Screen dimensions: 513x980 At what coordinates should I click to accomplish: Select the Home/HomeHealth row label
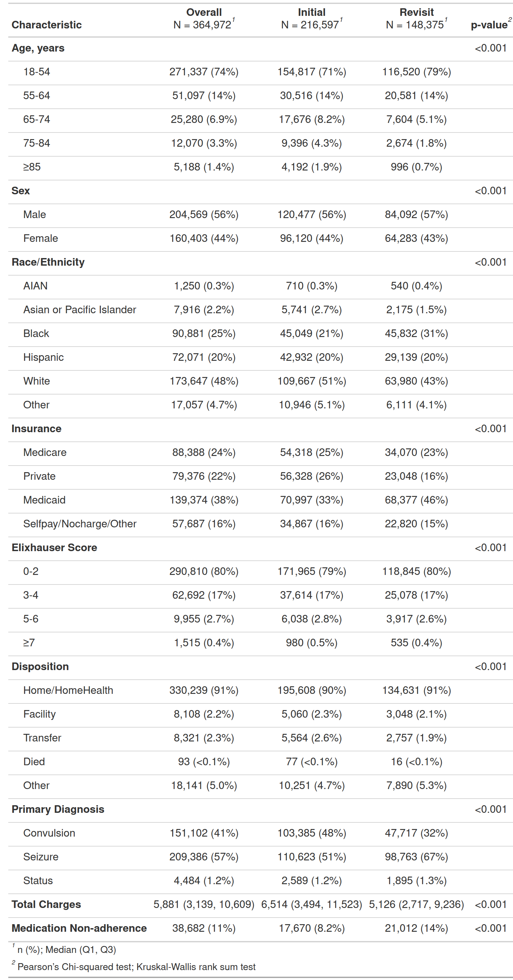(x=68, y=691)
